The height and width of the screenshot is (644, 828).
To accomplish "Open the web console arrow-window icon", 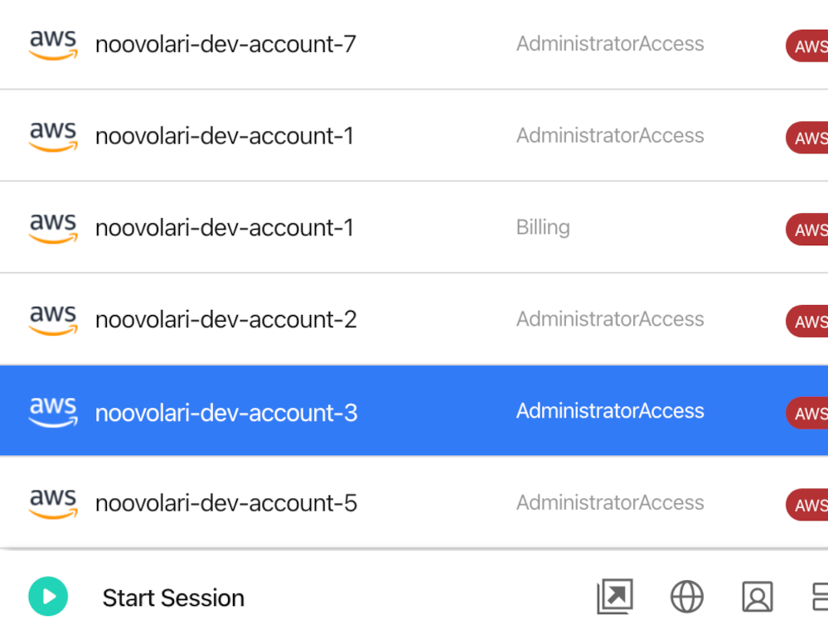I will pyautogui.click(x=615, y=597).
